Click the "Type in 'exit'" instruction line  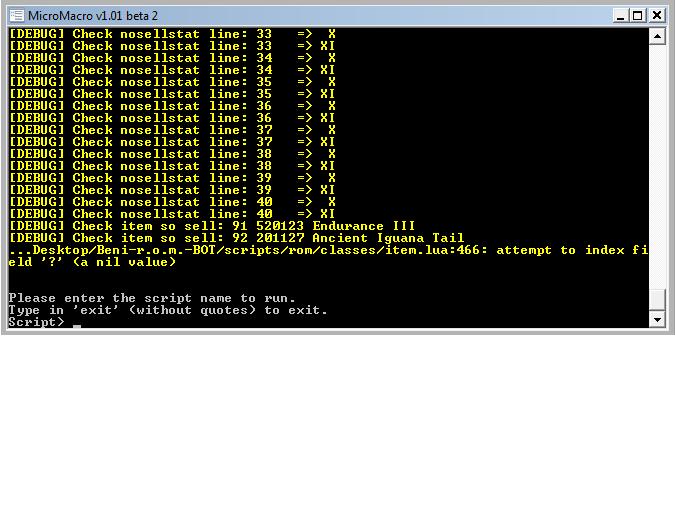[167, 310]
